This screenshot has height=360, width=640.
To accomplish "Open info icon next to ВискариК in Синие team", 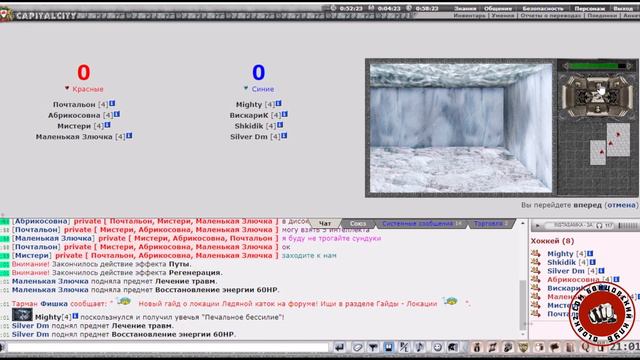I will [x=285, y=114].
